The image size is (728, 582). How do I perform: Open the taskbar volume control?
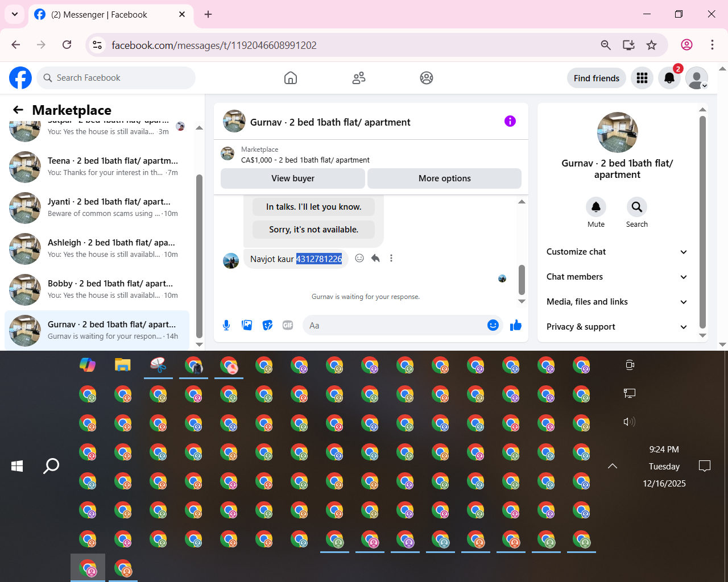[630, 422]
